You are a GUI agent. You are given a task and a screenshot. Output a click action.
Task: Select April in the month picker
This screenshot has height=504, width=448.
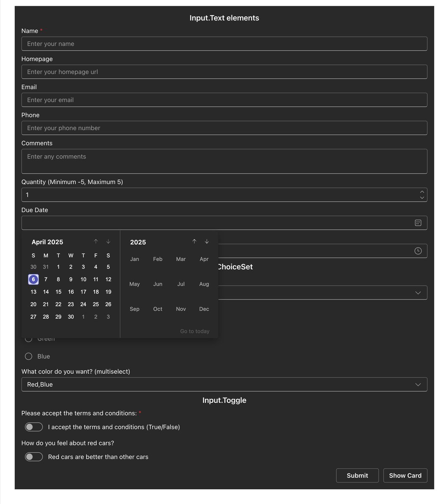point(204,259)
